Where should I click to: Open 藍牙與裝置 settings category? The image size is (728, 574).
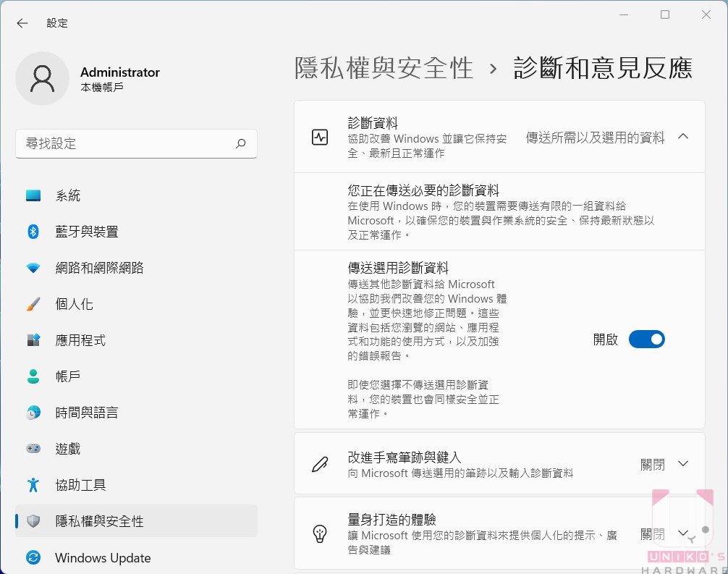coord(136,232)
